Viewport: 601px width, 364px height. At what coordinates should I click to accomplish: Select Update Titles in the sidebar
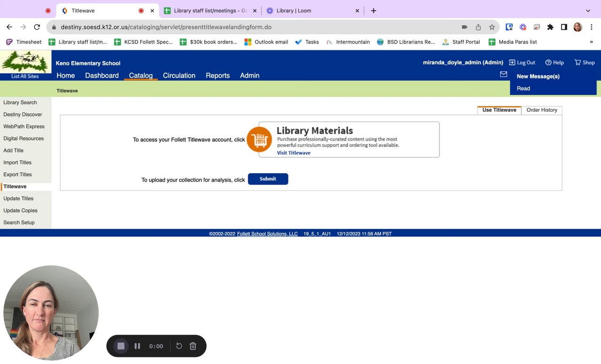coord(18,198)
